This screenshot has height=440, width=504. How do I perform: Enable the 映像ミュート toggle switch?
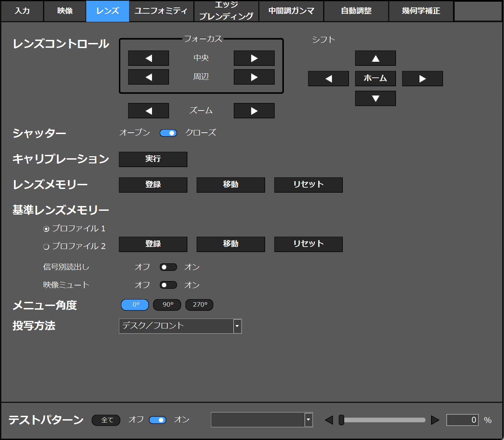click(168, 285)
